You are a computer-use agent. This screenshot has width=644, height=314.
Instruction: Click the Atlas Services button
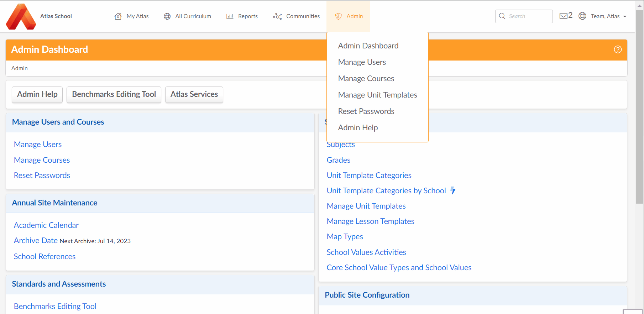194,94
